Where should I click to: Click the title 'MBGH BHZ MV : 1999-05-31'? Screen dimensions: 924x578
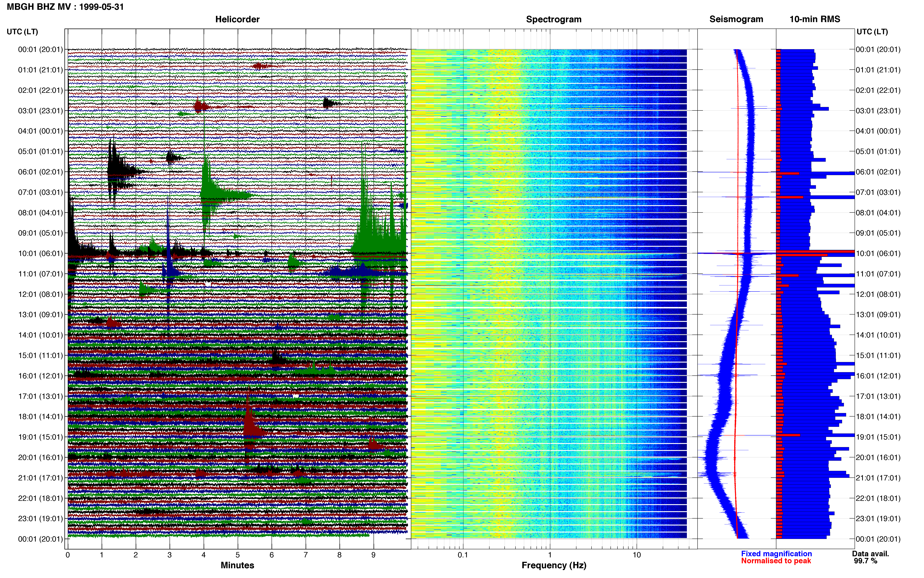point(65,7)
